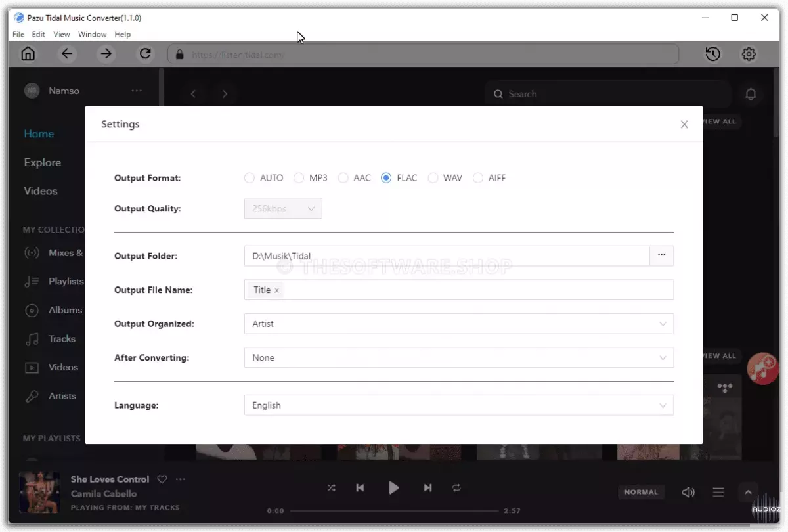Go to Home in Tidal sidebar

39,134
